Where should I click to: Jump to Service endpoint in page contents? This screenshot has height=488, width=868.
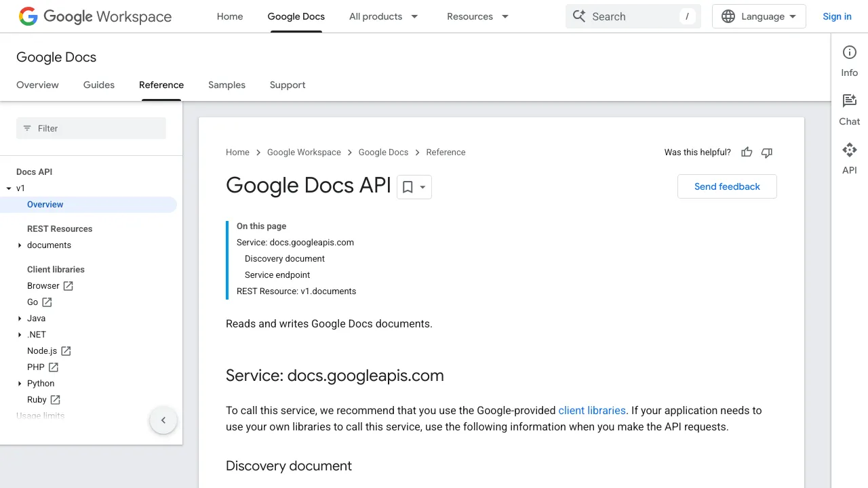[277, 275]
